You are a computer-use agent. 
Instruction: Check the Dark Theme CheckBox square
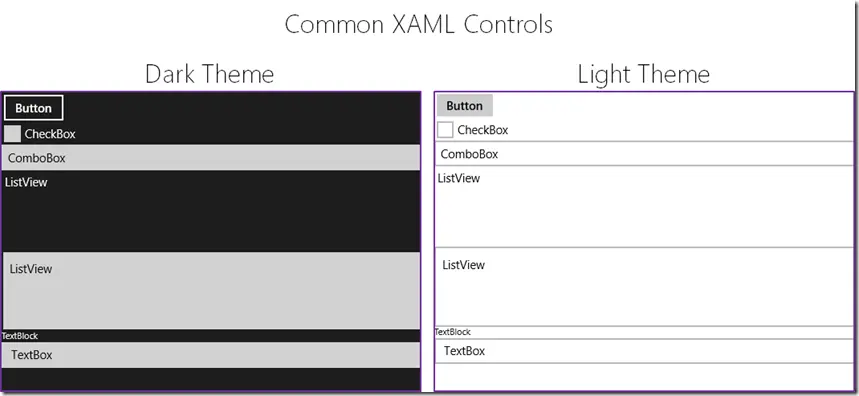[x=12, y=134]
